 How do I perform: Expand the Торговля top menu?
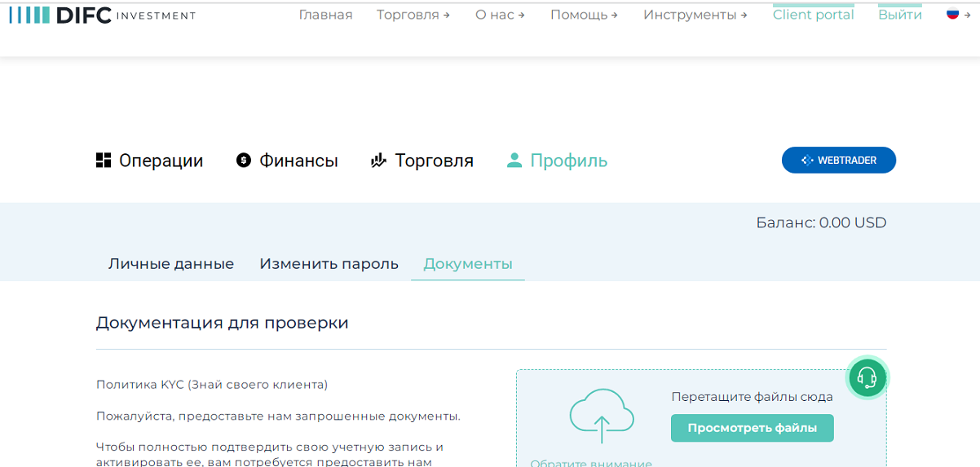pos(413,15)
